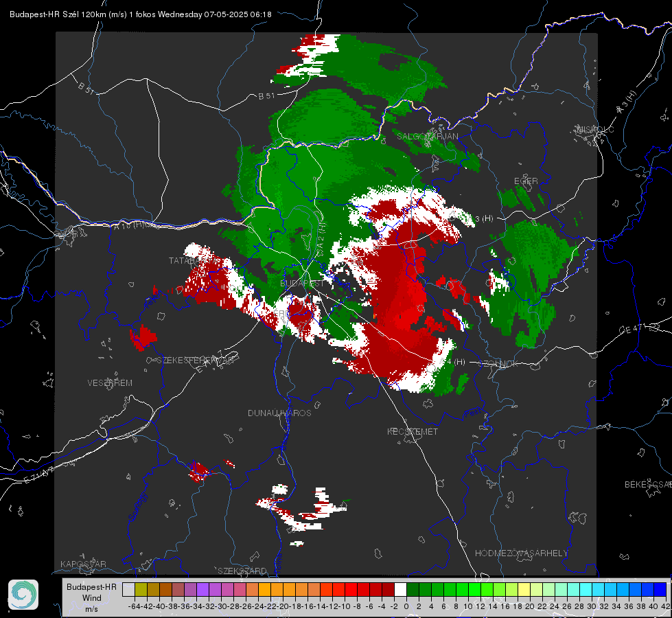Click the Wind label in the legend

(92, 598)
